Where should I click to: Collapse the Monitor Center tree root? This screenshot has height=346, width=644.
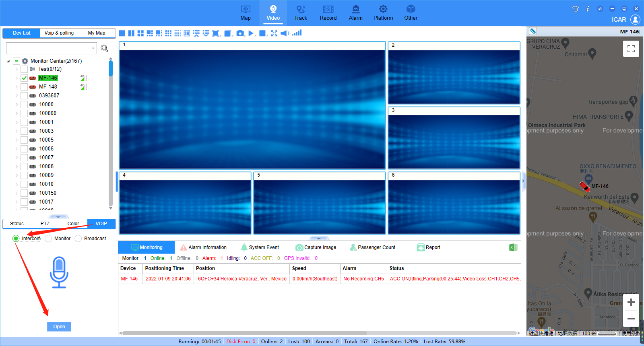[8, 61]
